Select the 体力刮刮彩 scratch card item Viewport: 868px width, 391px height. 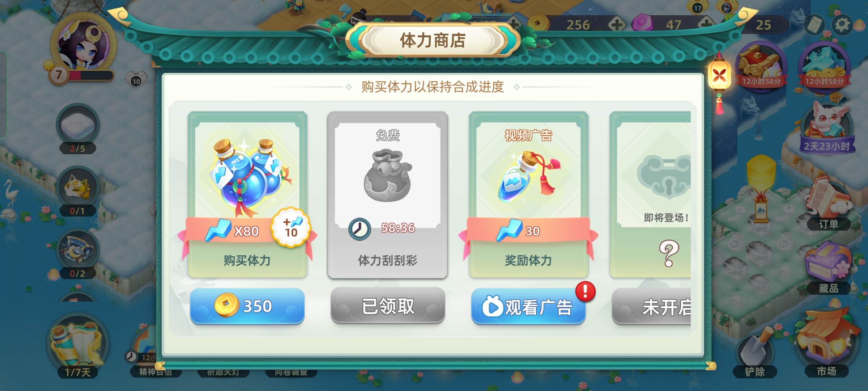tap(388, 195)
